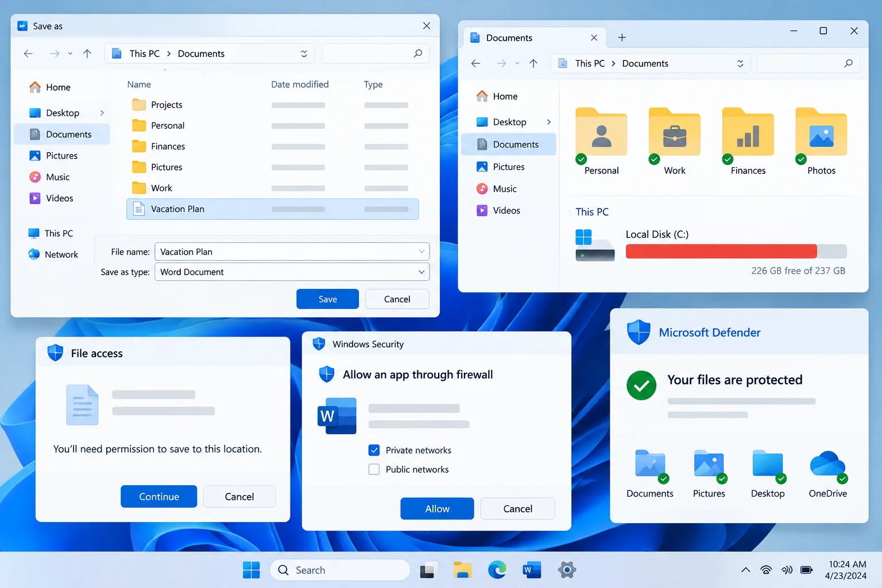Image resolution: width=882 pixels, height=588 pixels.
Task: Select the Documents tab in explorer window
Action: pyautogui.click(x=535, y=38)
